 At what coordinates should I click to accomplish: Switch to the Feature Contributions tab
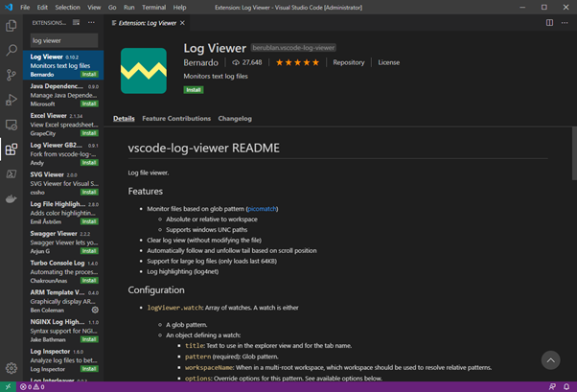pos(176,119)
